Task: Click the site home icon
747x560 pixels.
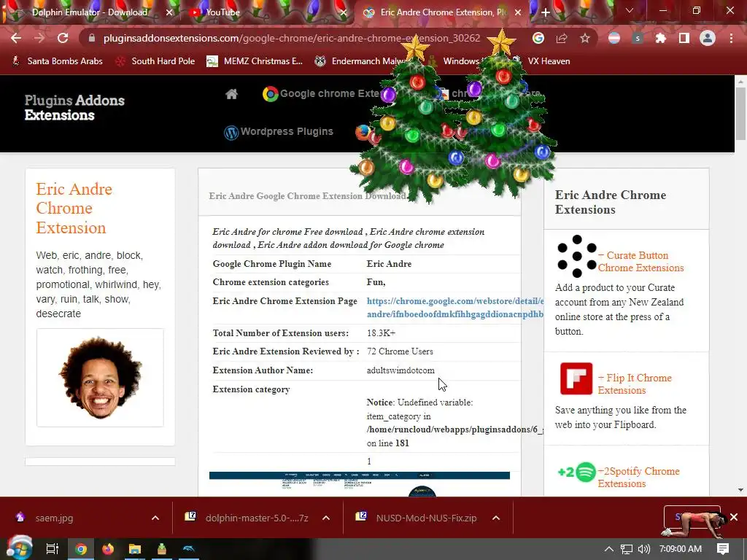Action: (231, 94)
